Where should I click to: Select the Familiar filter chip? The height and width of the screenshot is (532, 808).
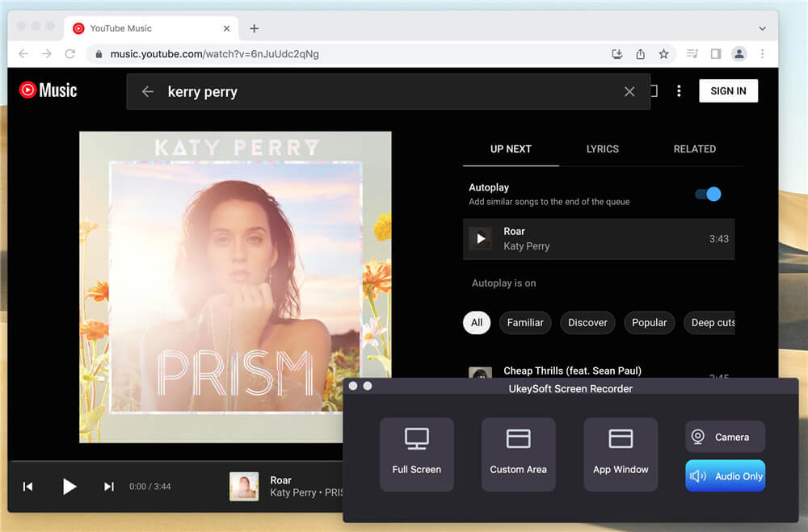coord(525,323)
